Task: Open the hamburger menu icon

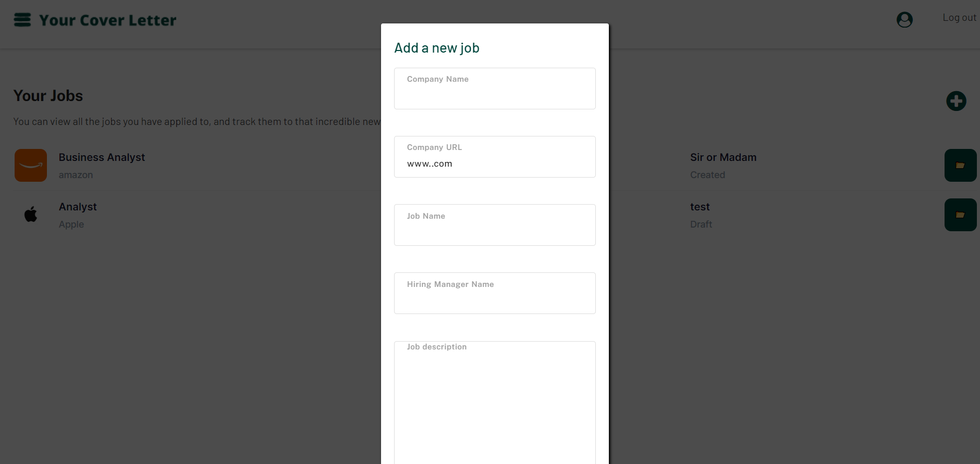Action: [x=22, y=20]
